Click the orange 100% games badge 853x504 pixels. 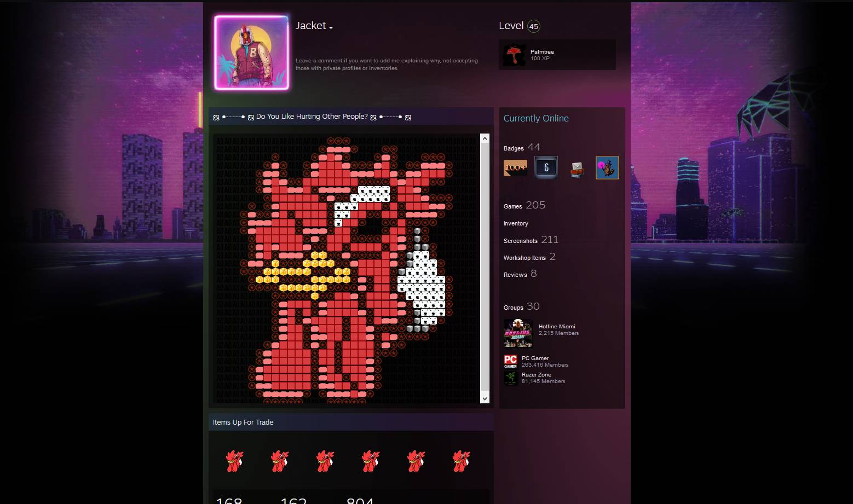[515, 167]
